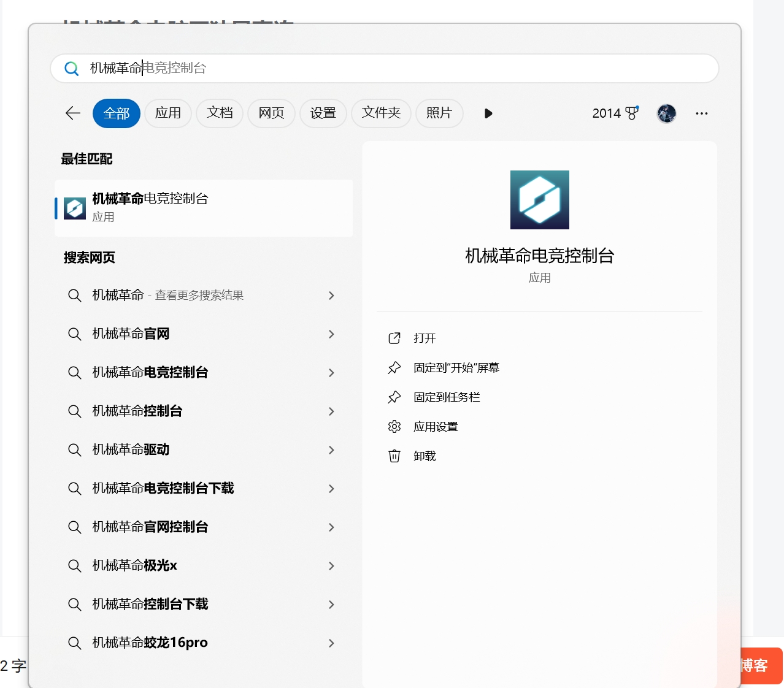Click search icon beside 机械革命官网

[75, 334]
